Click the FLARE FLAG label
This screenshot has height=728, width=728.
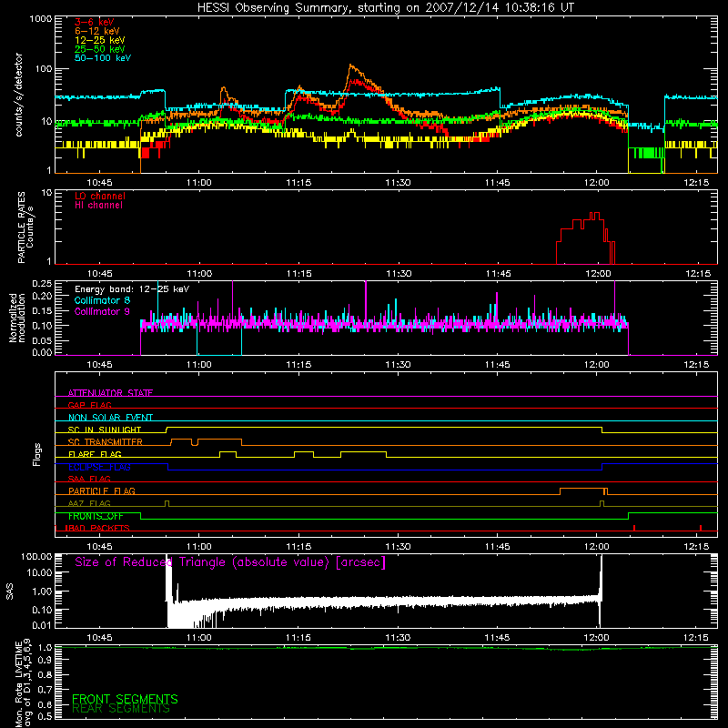tap(95, 454)
